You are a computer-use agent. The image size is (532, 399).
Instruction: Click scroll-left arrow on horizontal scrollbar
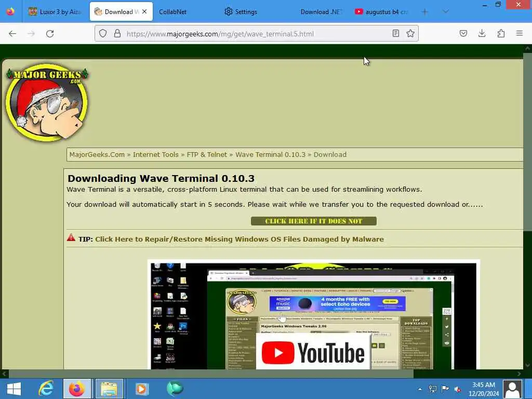[4, 374]
